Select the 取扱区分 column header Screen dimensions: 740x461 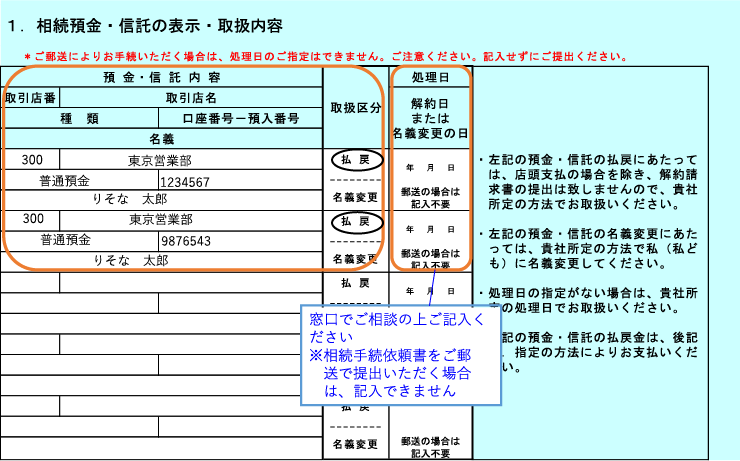coord(355,107)
